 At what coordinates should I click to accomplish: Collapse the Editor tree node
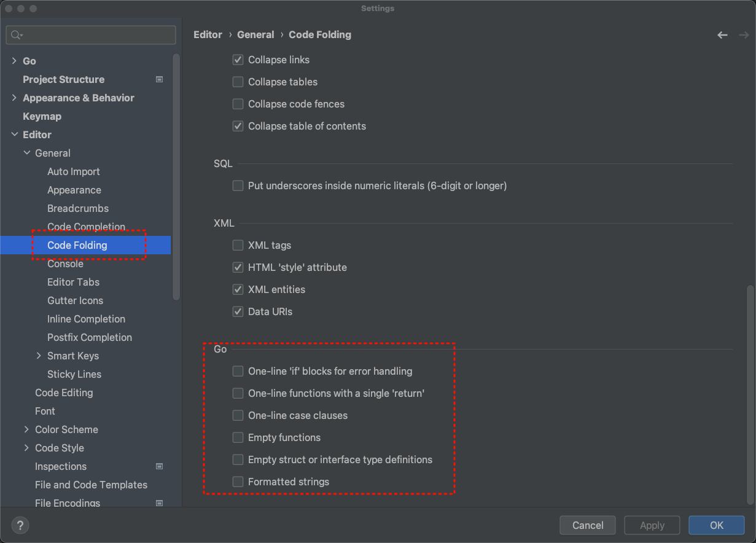pyautogui.click(x=14, y=135)
